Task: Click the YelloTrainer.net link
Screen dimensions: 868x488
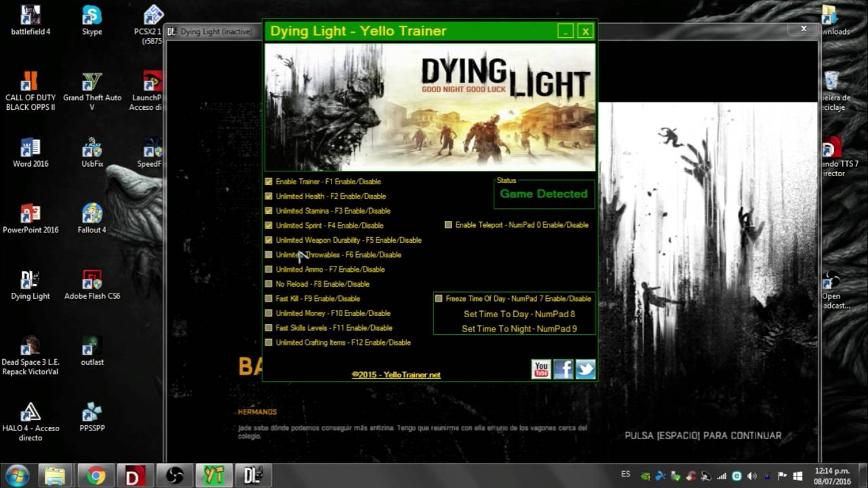Action: click(x=396, y=375)
